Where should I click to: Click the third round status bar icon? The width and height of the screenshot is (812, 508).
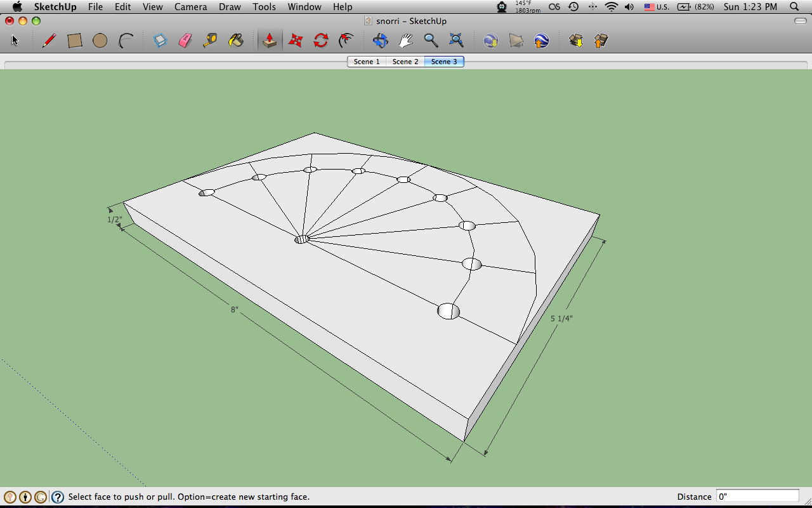[41, 497]
